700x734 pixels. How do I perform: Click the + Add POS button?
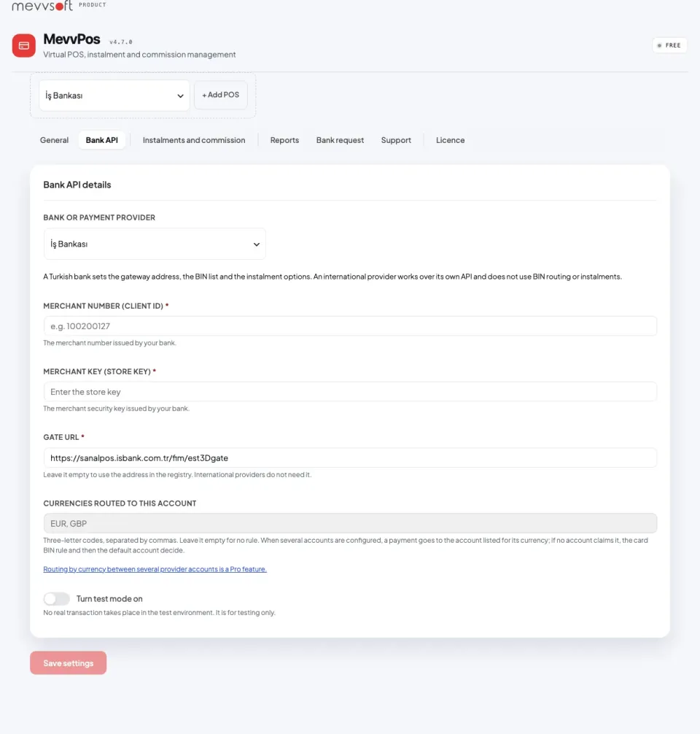pyautogui.click(x=220, y=95)
